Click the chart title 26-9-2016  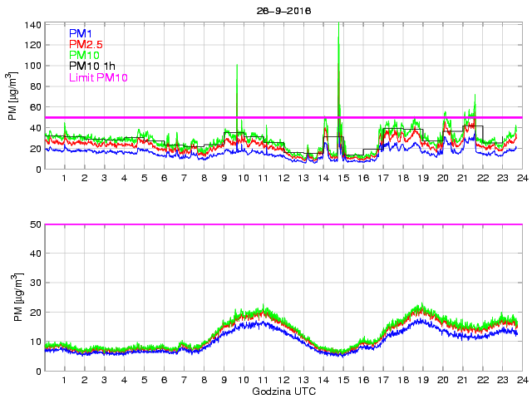(x=283, y=11)
